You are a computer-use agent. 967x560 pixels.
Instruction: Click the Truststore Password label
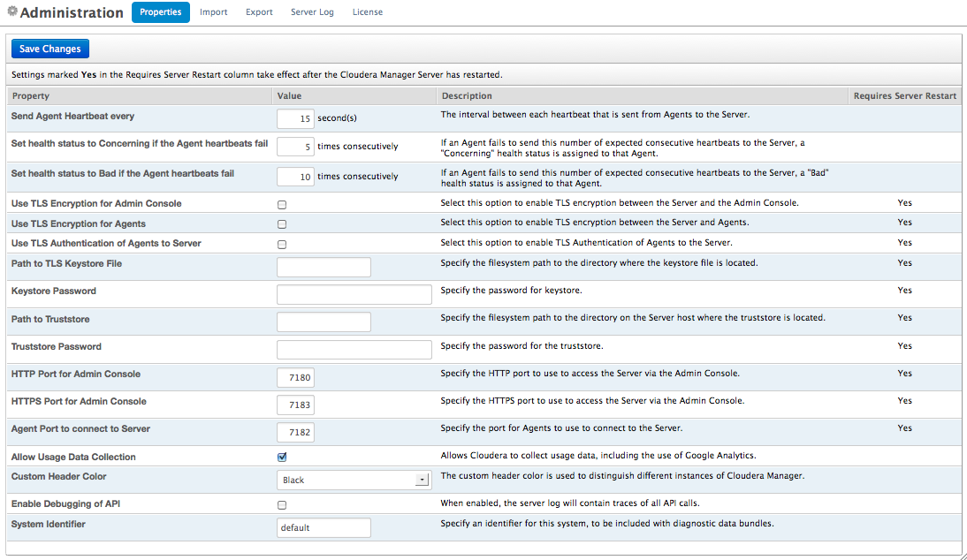[56, 347]
